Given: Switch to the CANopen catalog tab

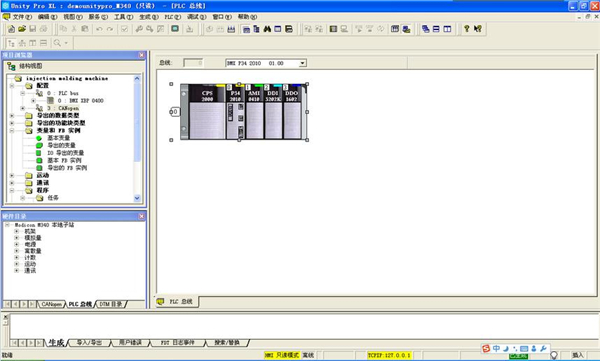Looking at the screenshot, I should 52,304.
